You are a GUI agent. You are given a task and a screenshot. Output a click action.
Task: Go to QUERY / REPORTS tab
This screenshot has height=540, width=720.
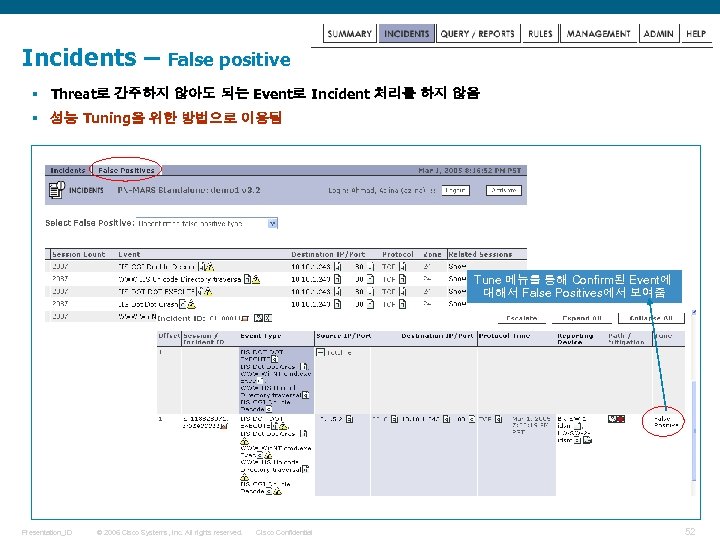pyautogui.click(x=478, y=34)
